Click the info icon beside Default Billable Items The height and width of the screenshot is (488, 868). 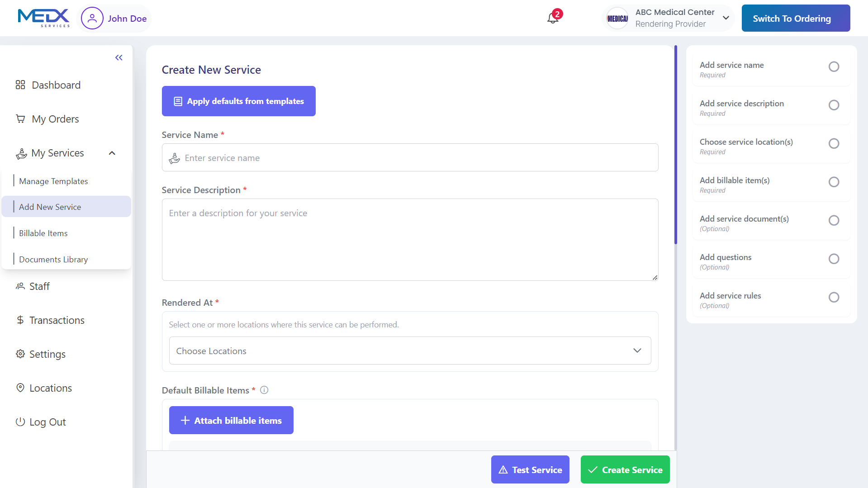(x=264, y=390)
